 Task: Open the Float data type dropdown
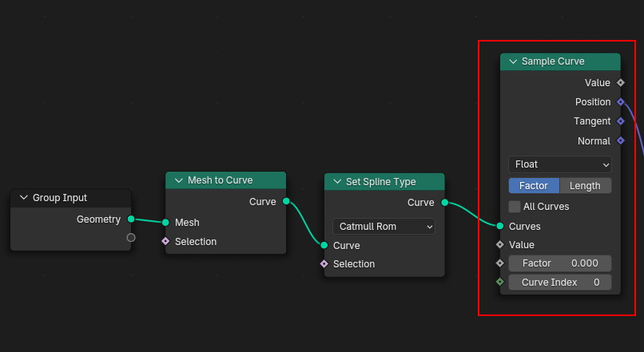click(x=560, y=164)
